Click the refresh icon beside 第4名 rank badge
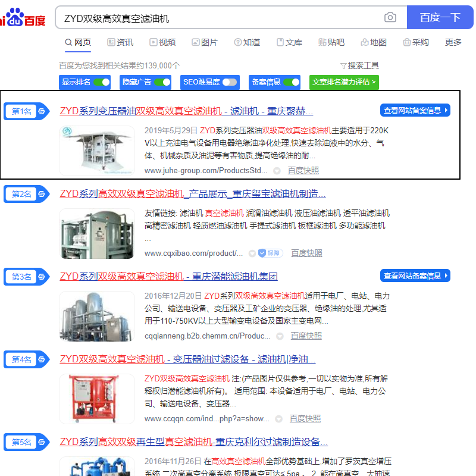476x476 pixels. [42, 359]
